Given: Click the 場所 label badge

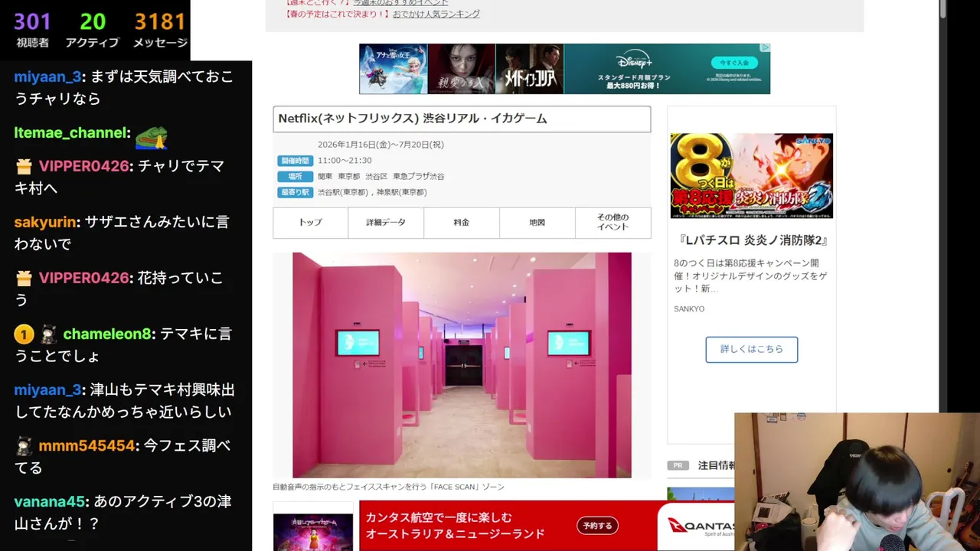Looking at the screenshot, I should [295, 177].
